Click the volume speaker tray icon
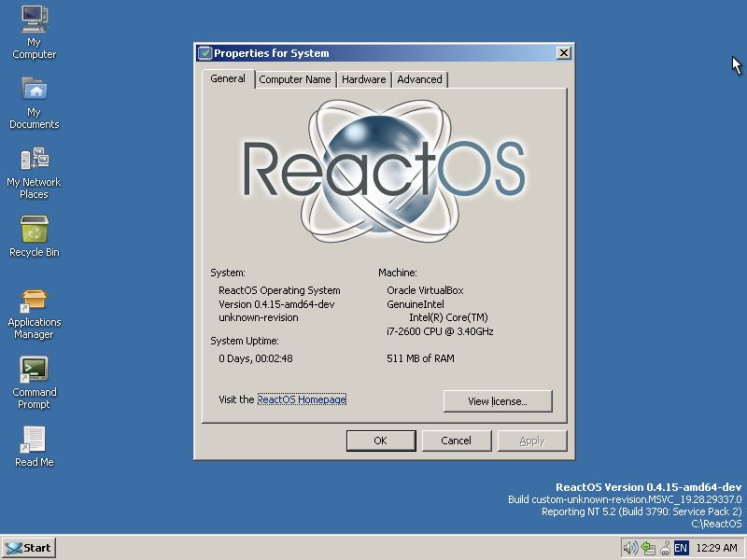The image size is (747, 560). click(630, 548)
